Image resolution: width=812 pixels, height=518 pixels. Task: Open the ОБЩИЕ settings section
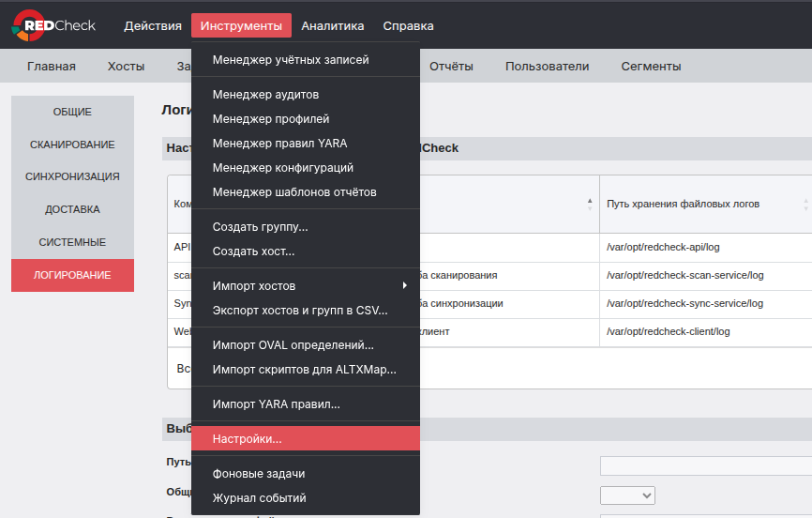tap(72, 112)
